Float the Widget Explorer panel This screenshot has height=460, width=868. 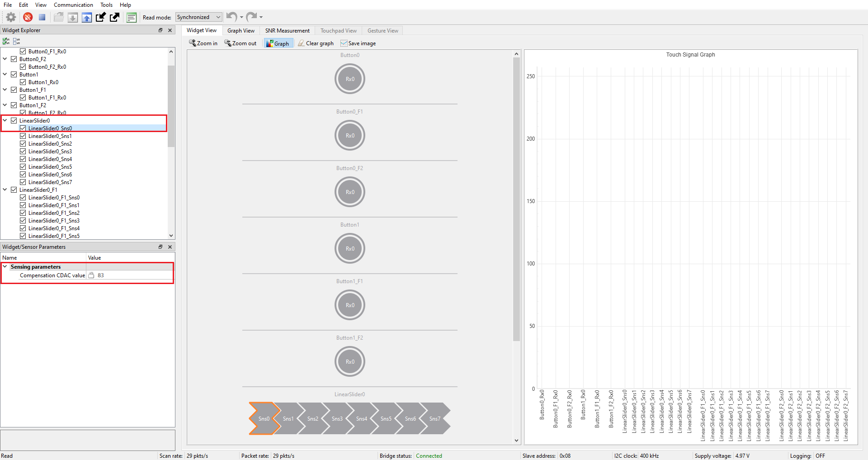pyautogui.click(x=160, y=30)
